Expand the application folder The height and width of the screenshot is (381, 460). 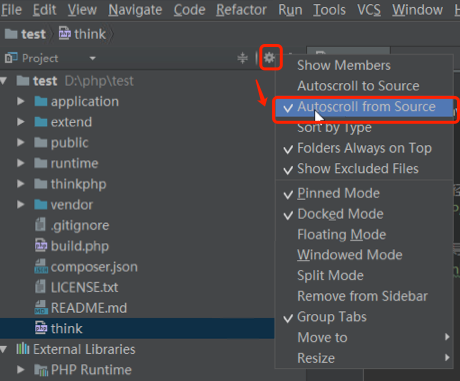point(21,101)
